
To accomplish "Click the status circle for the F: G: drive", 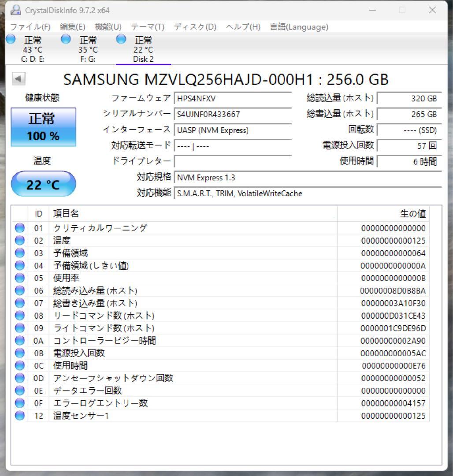I will pyautogui.click(x=66, y=39).
